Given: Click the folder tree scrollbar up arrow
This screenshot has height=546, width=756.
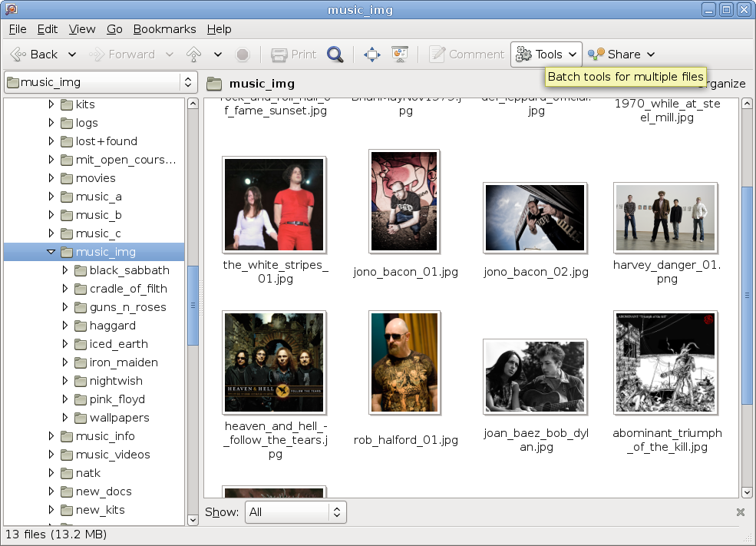Looking at the screenshot, I should tap(193, 104).
